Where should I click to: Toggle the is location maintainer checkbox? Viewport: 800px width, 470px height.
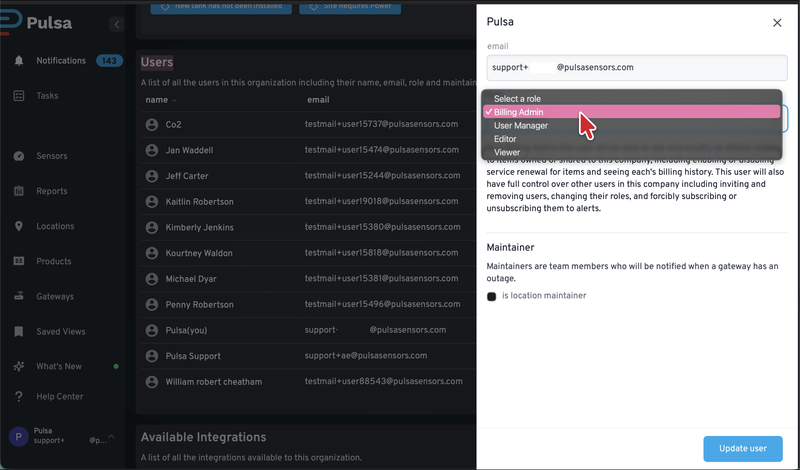(x=491, y=296)
